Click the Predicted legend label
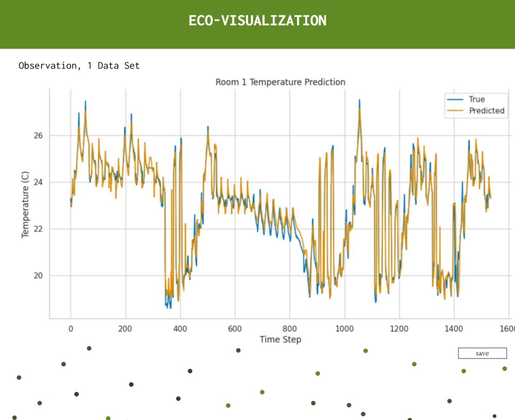515x420 pixels. click(487, 111)
